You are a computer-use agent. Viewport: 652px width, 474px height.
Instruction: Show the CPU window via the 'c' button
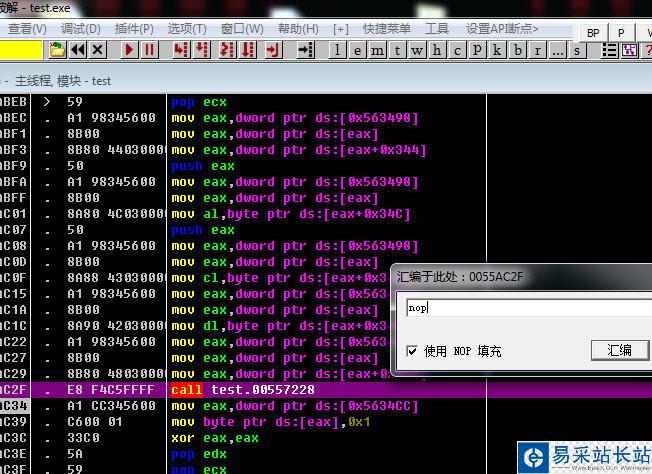457,50
